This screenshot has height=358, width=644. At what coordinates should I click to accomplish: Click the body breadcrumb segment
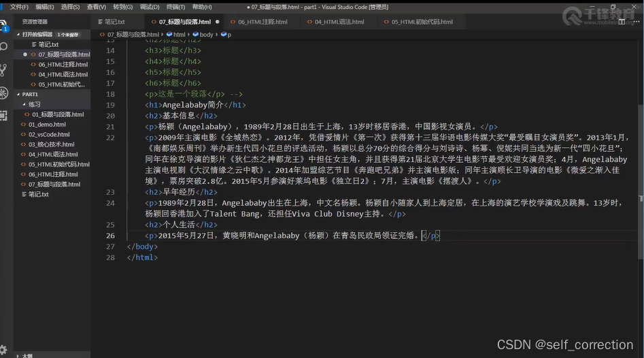point(206,35)
